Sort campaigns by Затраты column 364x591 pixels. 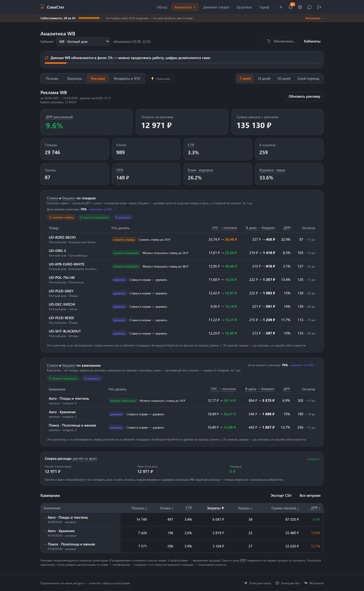[215, 508]
